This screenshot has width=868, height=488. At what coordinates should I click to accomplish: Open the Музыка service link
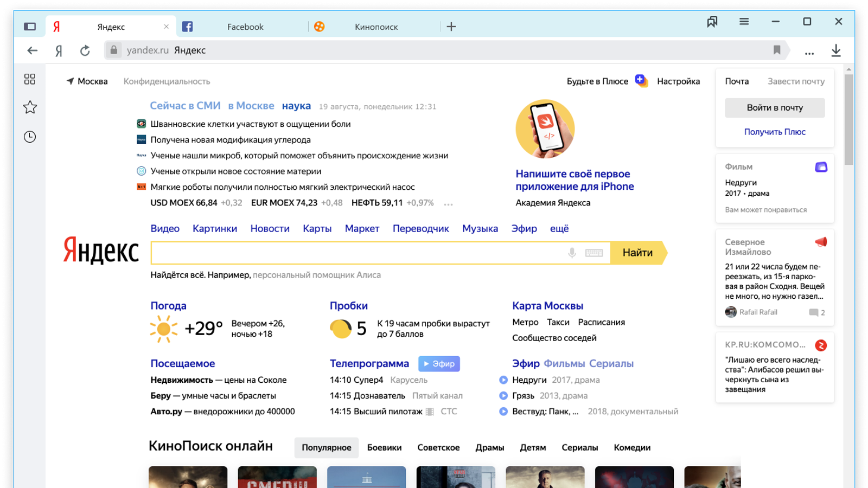click(480, 229)
